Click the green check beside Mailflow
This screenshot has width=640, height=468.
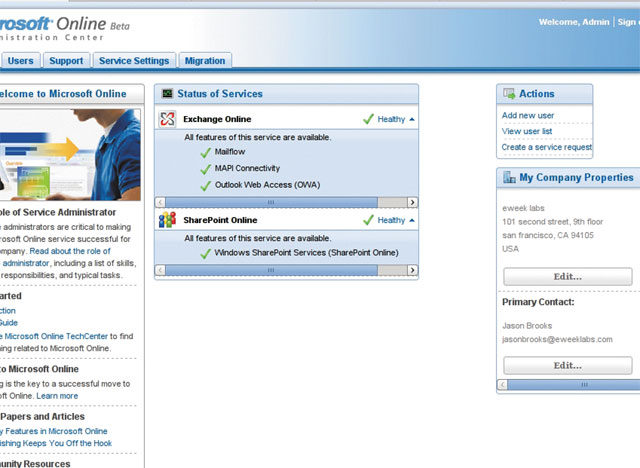tap(206, 153)
